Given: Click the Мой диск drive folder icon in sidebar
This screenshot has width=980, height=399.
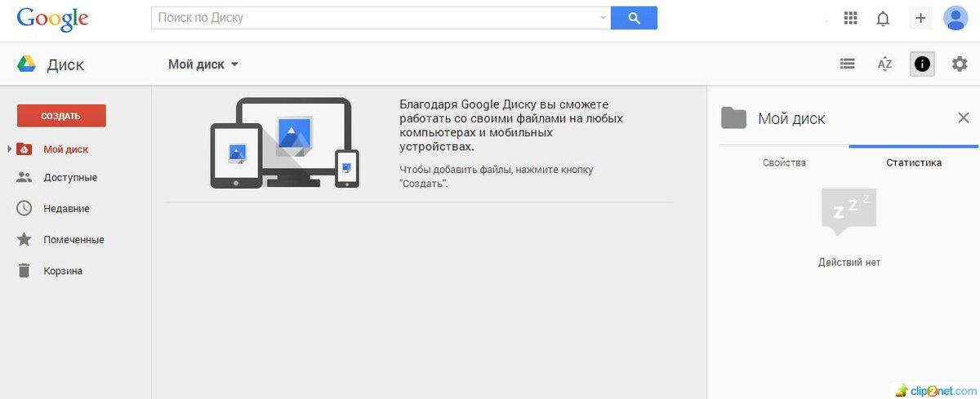Looking at the screenshot, I should 24,149.
